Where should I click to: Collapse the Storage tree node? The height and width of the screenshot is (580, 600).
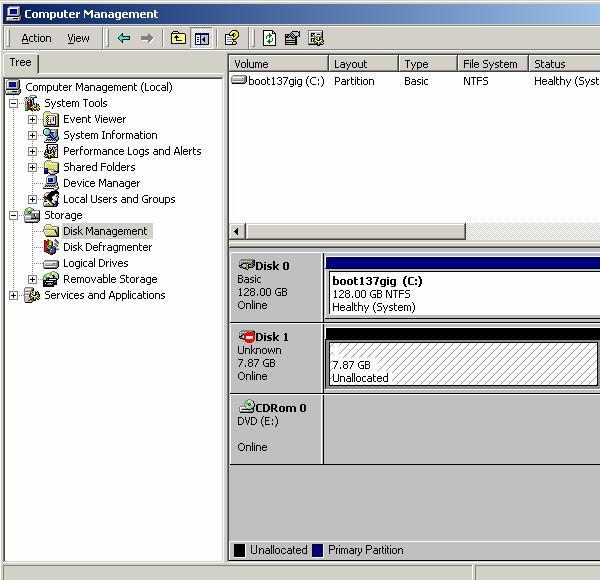pyautogui.click(x=13, y=215)
